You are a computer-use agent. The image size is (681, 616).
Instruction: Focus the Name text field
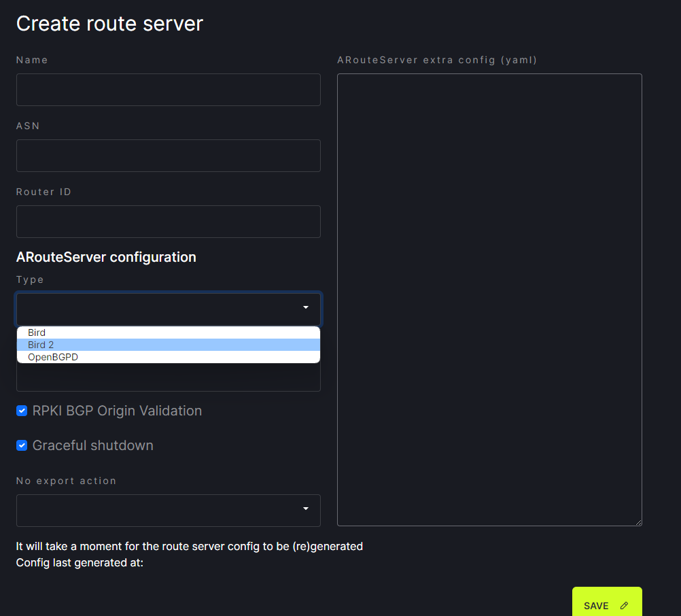[x=168, y=90]
